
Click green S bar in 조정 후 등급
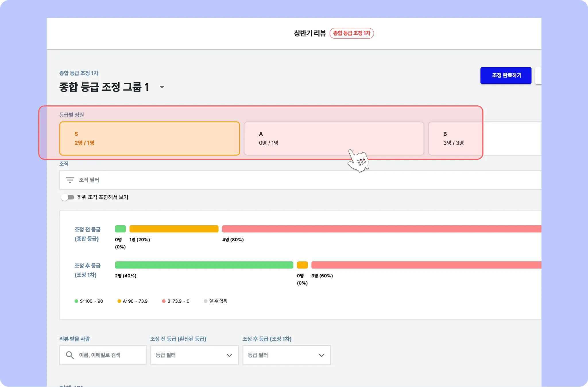[204, 265]
